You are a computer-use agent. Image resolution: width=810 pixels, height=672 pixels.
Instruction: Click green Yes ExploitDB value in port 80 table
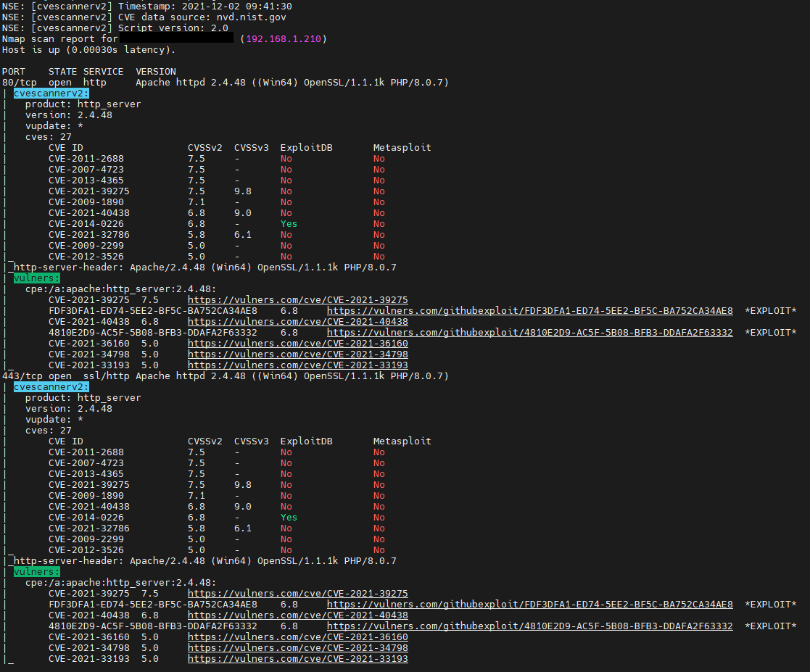(x=289, y=224)
